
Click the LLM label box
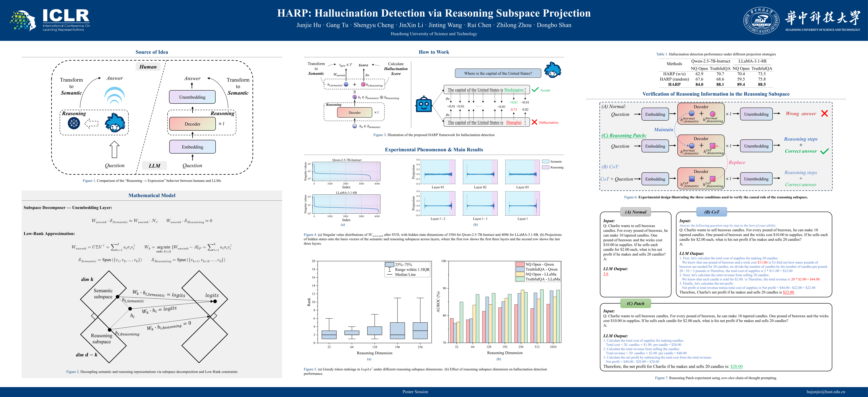[x=154, y=166]
